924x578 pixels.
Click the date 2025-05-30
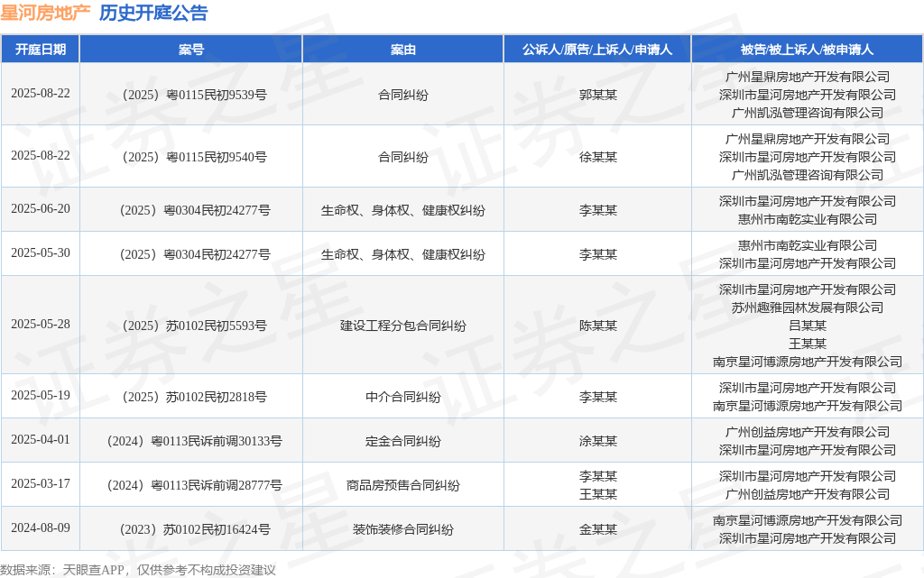tap(40, 253)
